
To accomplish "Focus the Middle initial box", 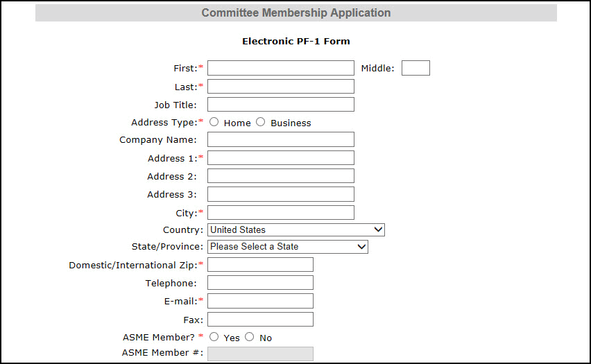I will point(416,68).
